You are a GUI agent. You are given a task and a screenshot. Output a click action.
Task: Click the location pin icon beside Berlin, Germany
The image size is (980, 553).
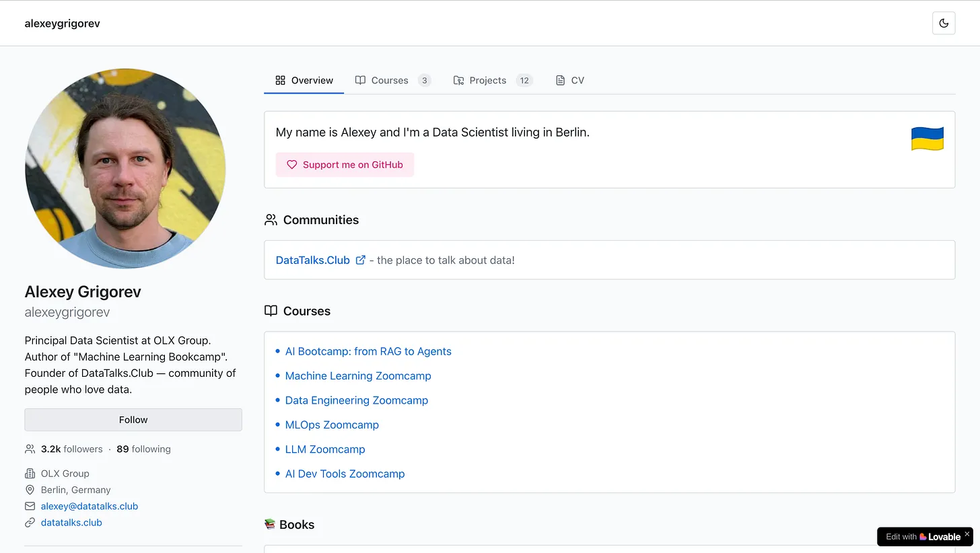pos(29,490)
